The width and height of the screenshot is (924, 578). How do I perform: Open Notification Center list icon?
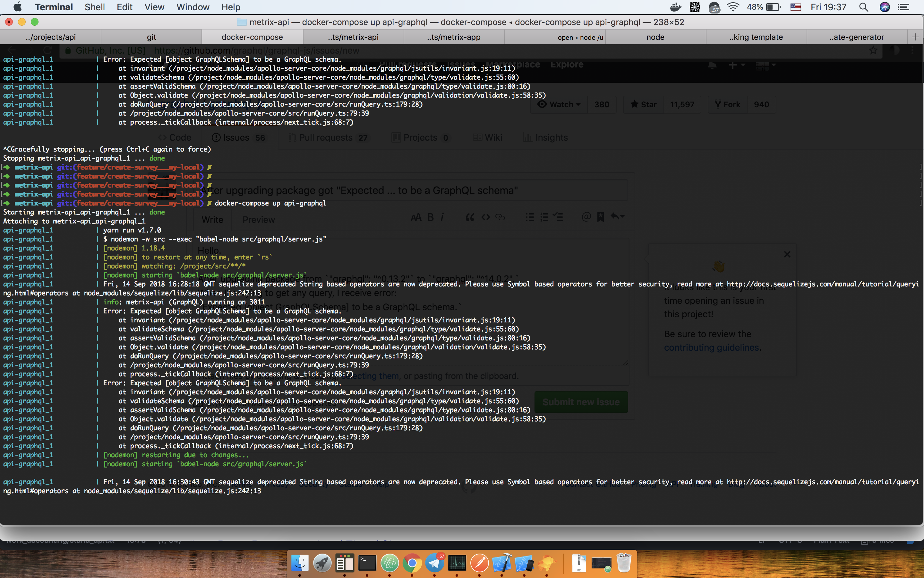click(903, 7)
